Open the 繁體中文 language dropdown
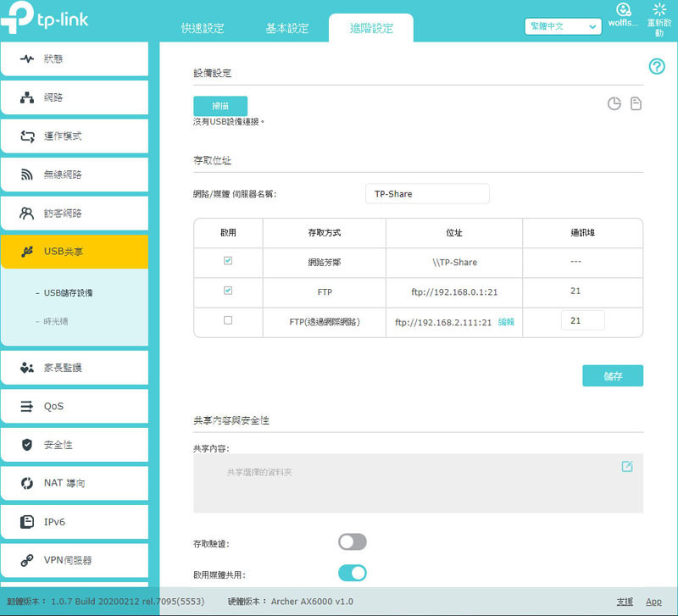This screenshot has height=616, width=678. 563,26
